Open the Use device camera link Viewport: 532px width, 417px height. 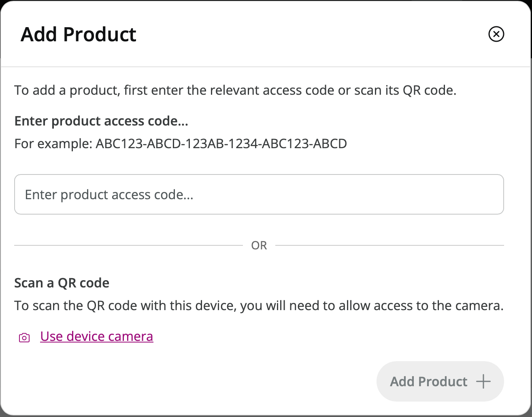[x=97, y=336]
